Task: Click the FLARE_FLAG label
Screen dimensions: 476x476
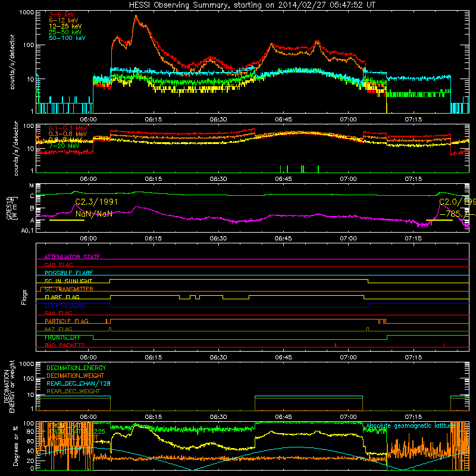Action: pyautogui.click(x=62, y=297)
